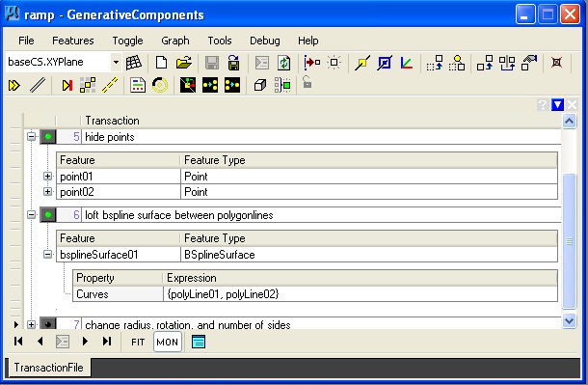588x385 pixels.
Task: Click the Curves expression field
Action: tap(361, 293)
